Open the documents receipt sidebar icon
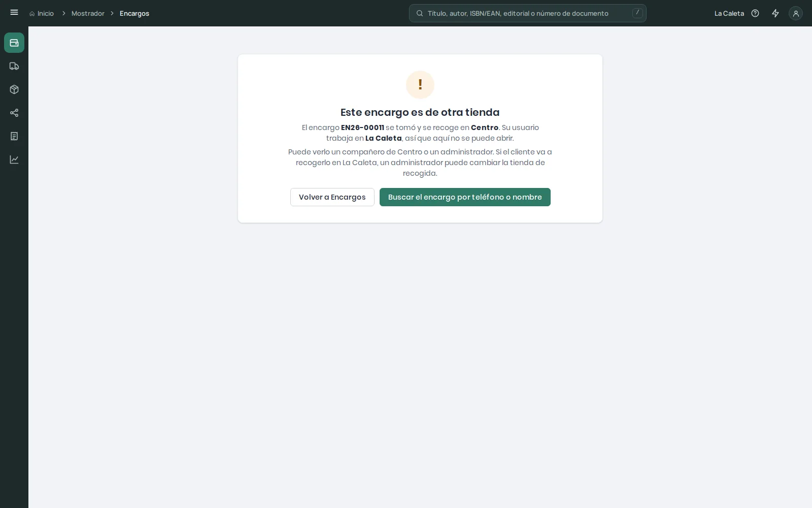Image resolution: width=812 pixels, height=508 pixels. tap(14, 136)
